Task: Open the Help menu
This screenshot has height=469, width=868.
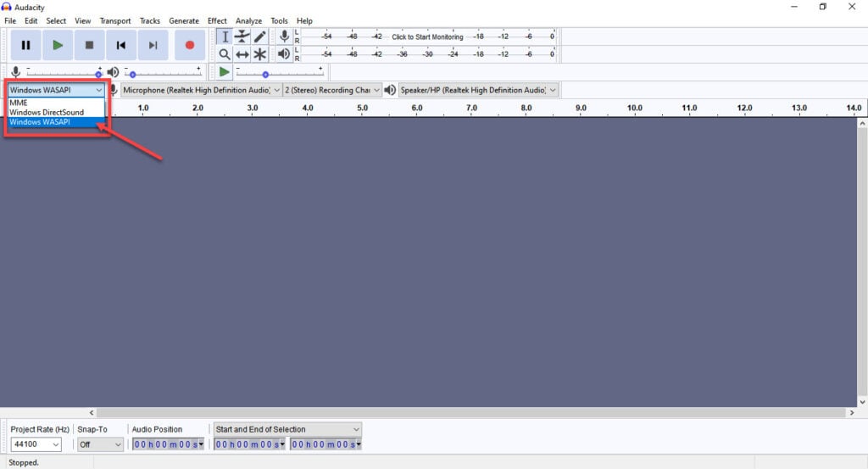Action: 304,20
